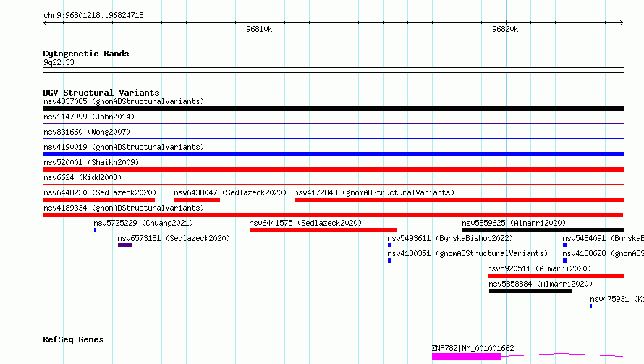Click the 96820k ruler tick label
This screenshot has height=364, width=644.
click(505, 29)
